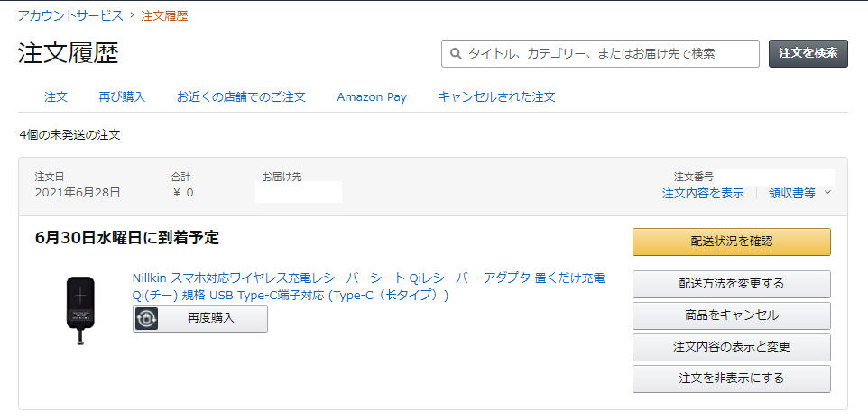Go to アカウントサービス breadcrumb link
The width and height of the screenshot is (868, 420).
click(70, 15)
